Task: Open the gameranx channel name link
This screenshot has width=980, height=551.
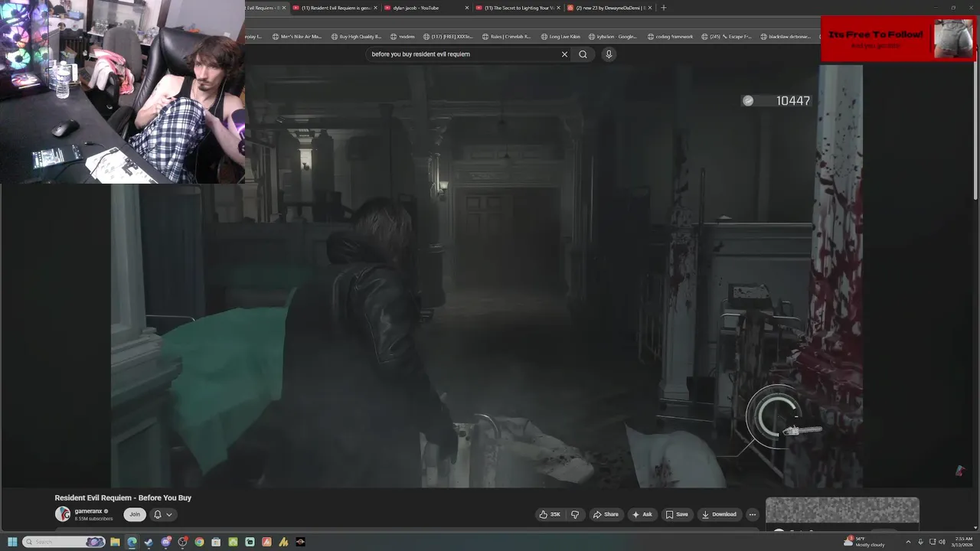Action: coord(89,511)
